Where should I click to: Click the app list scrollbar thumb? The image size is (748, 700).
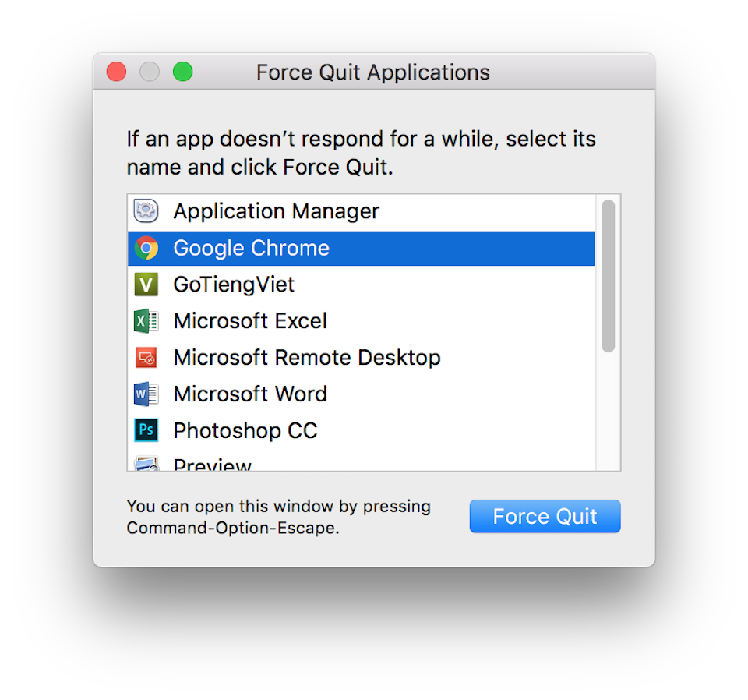(609, 276)
